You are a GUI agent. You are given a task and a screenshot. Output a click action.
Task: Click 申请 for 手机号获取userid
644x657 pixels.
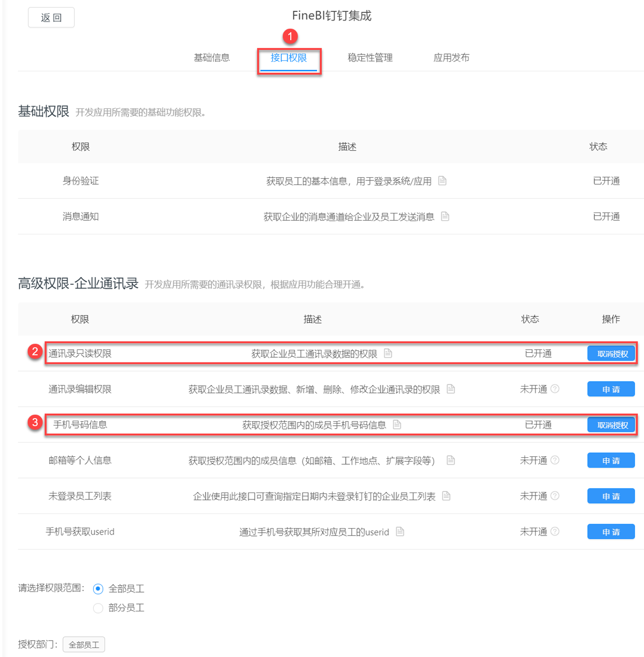click(x=611, y=532)
